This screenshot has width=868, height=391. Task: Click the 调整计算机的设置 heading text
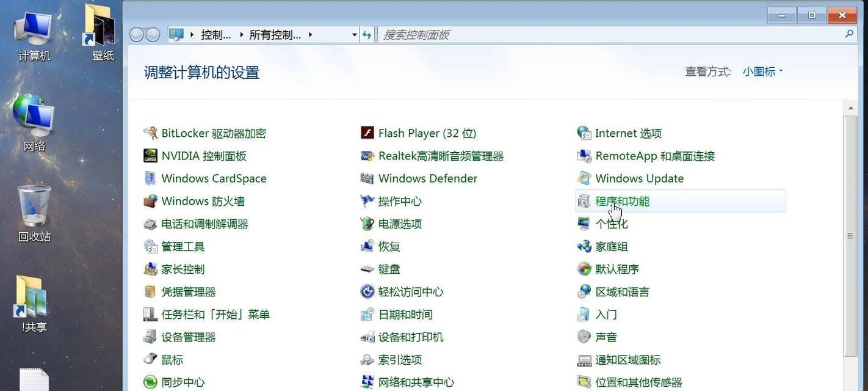202,72
